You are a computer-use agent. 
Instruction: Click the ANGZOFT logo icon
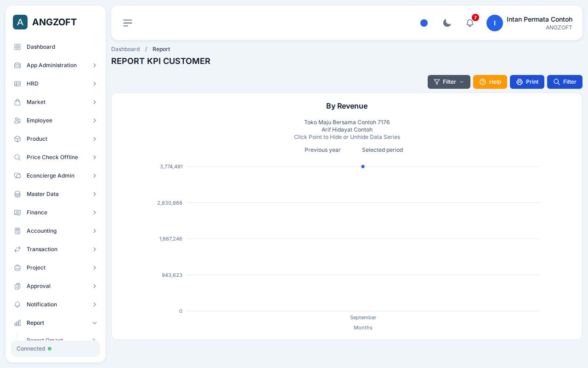[20, 22]
